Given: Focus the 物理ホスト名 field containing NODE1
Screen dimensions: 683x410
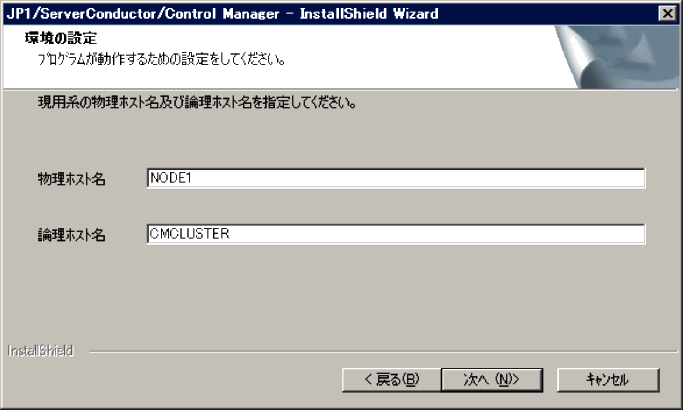Looking at the screenshot, I should [x=396, y=178].
